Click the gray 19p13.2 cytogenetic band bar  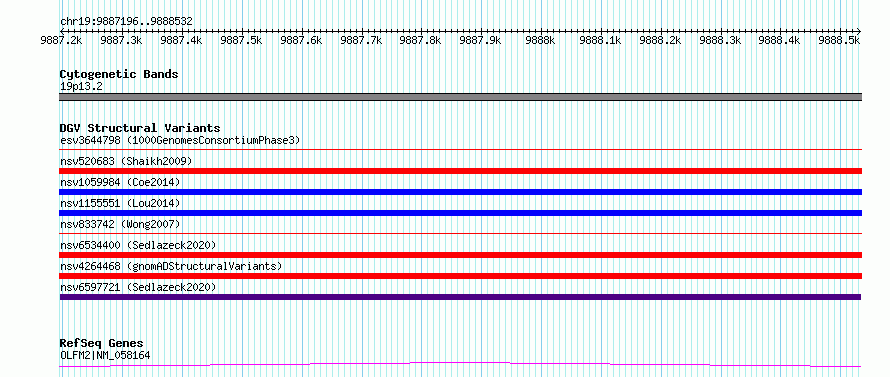coord(460,97)
